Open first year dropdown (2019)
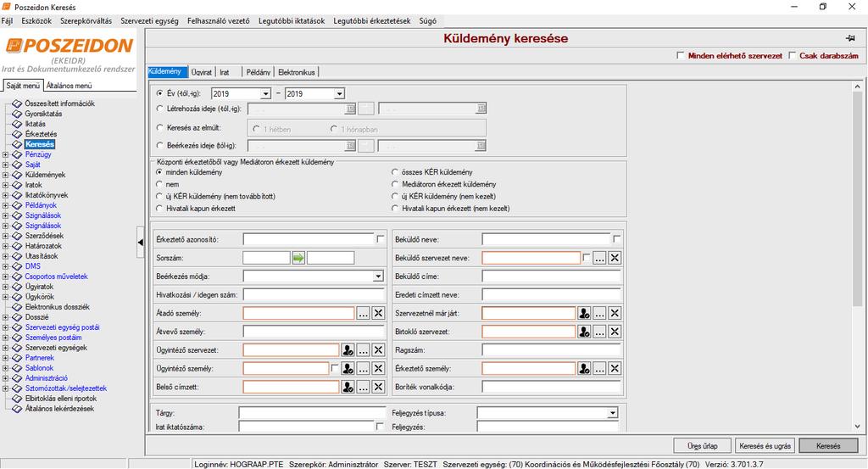The width and height of the screenshot is (868, 469). [x=265, y=93]
